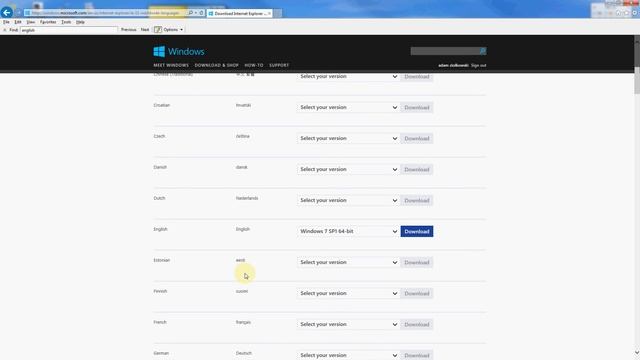Open the browser Tools gear icon

point(635,13)
